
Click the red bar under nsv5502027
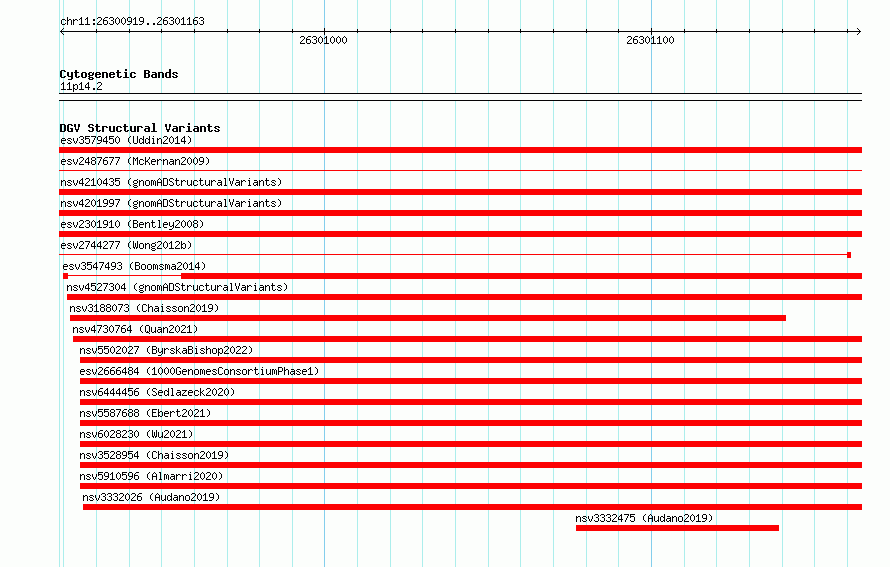pos(471,360)
